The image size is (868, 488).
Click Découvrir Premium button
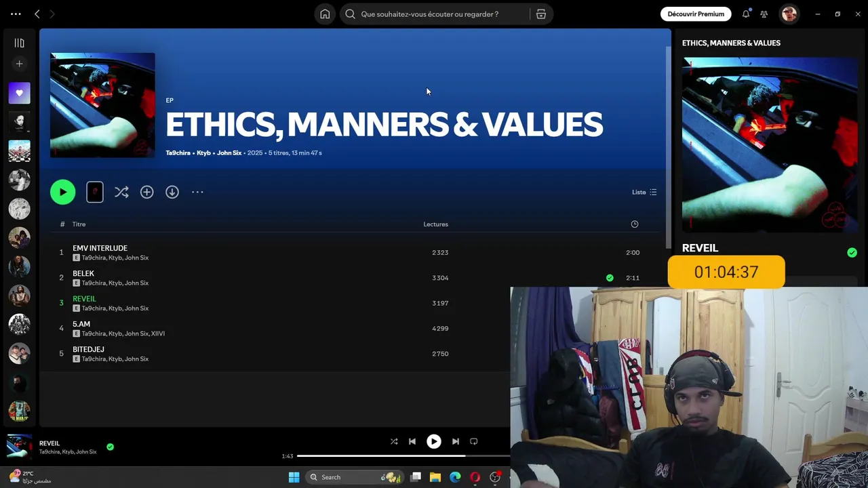[696, 14]
